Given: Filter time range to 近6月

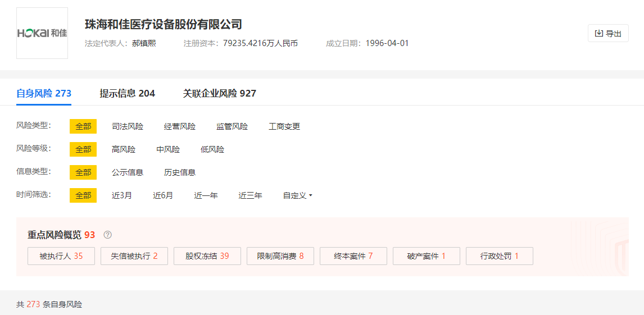Looking at the screenshot, I should point(163,195).
